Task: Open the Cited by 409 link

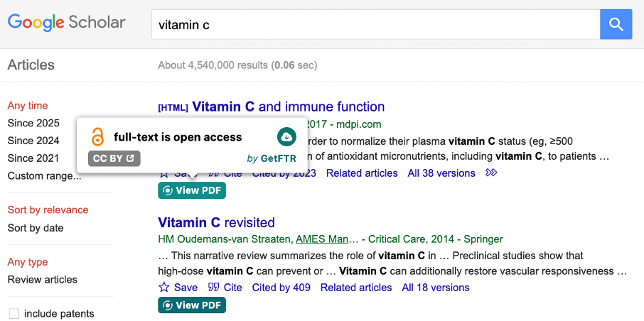Action: point(281,288)
